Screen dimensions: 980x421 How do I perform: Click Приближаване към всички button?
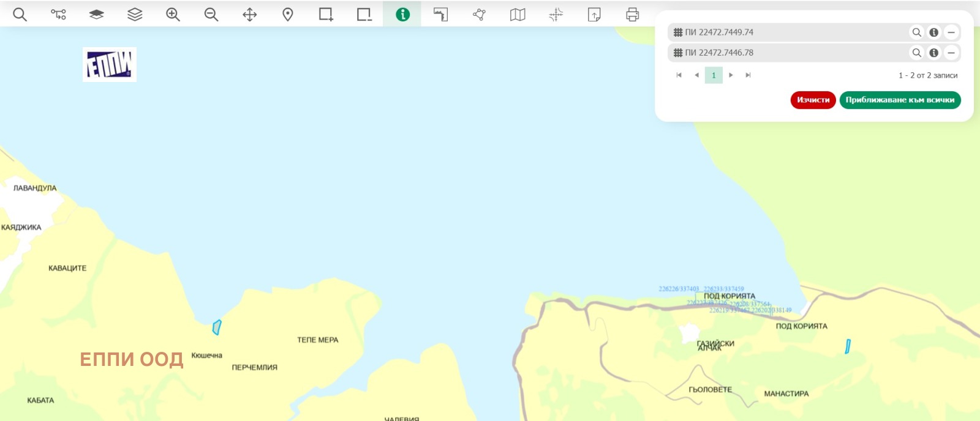(x=899, y=100)
